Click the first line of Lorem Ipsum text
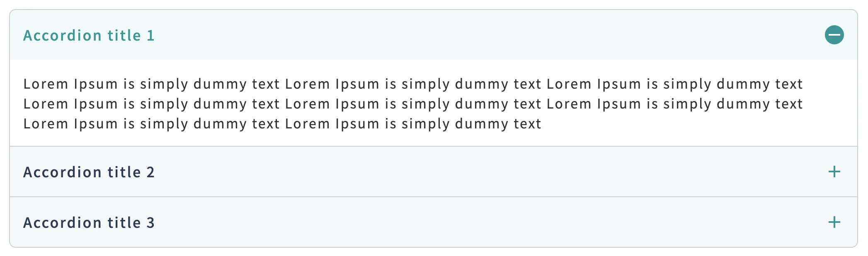Screen dimensions: 868x256 click(x=413, y=84)
